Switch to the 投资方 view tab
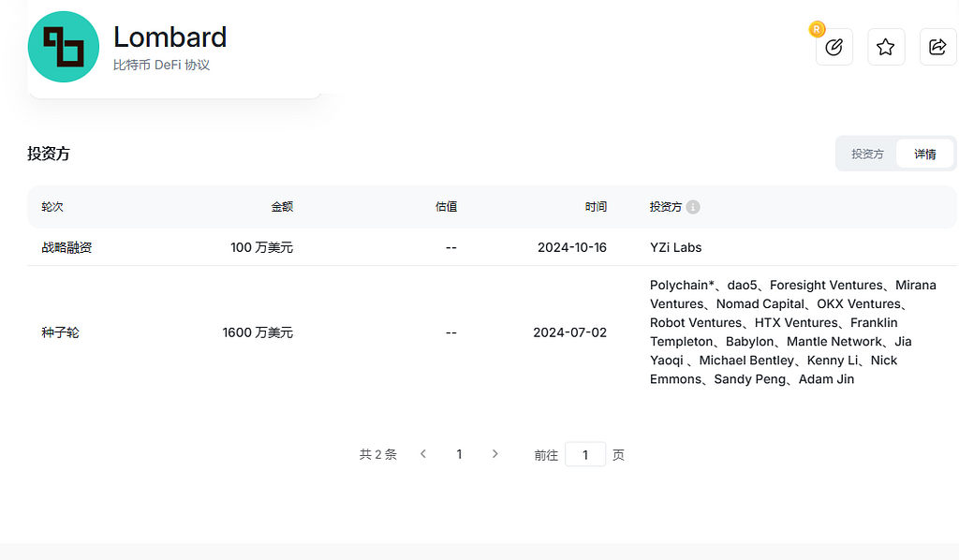 click(x=867, y=154)
